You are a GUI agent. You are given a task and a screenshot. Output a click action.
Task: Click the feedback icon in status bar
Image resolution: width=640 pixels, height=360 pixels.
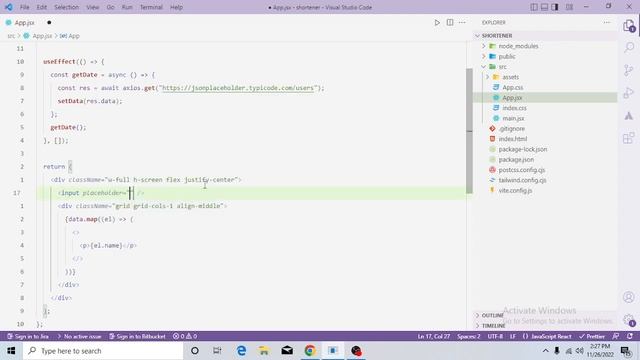point(616,336)
